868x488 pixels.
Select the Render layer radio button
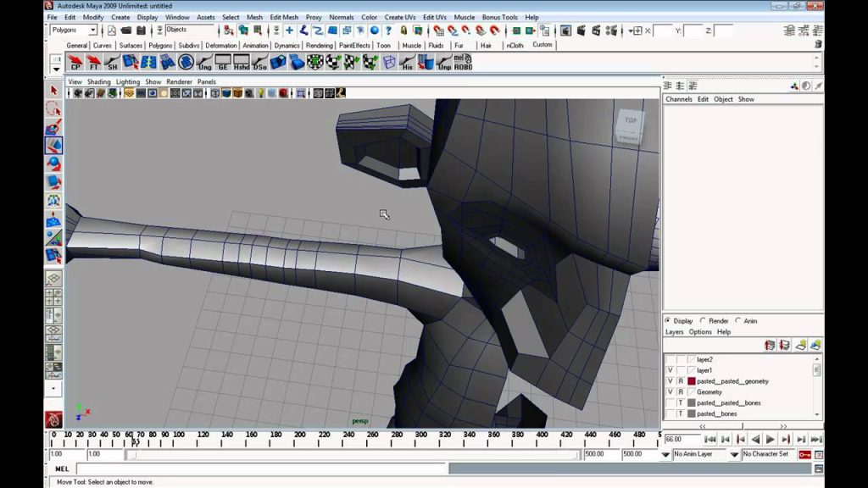click(703, 320)
